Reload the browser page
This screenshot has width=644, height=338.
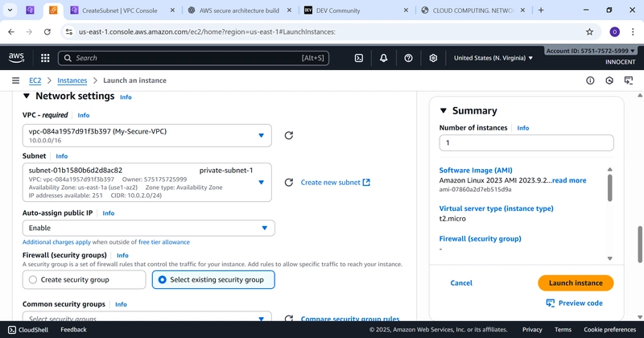pos(47,31)
